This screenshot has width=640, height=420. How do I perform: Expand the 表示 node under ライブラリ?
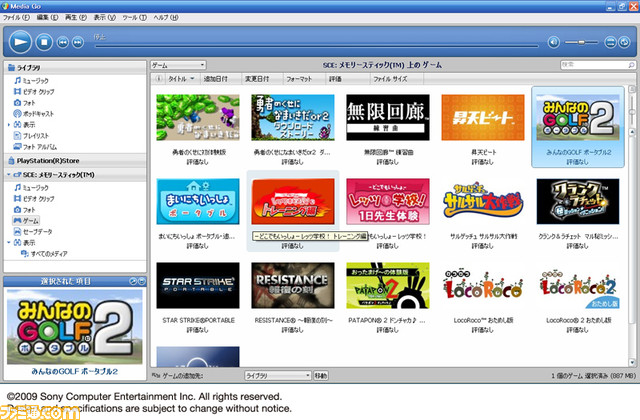coord(9,124)
